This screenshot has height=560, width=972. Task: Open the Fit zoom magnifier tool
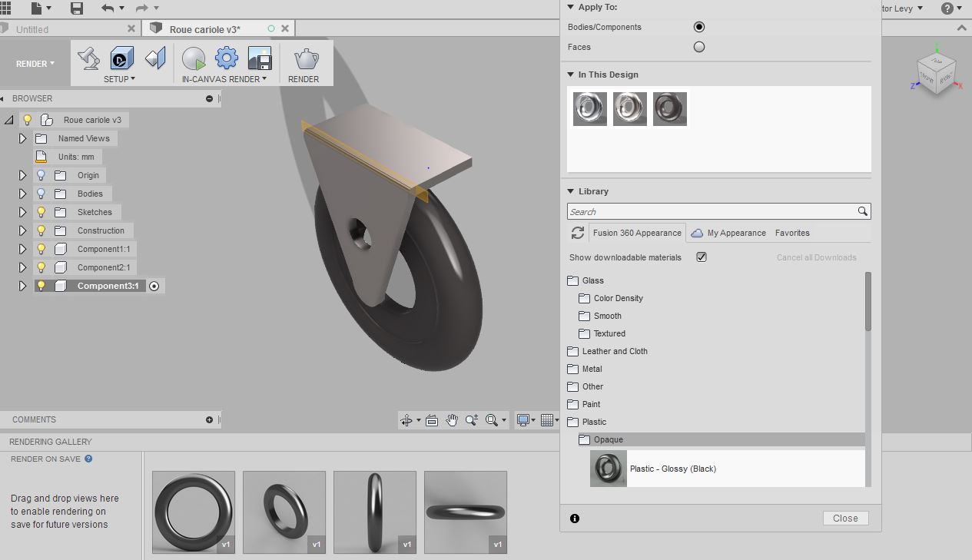[x=492, y=420]
